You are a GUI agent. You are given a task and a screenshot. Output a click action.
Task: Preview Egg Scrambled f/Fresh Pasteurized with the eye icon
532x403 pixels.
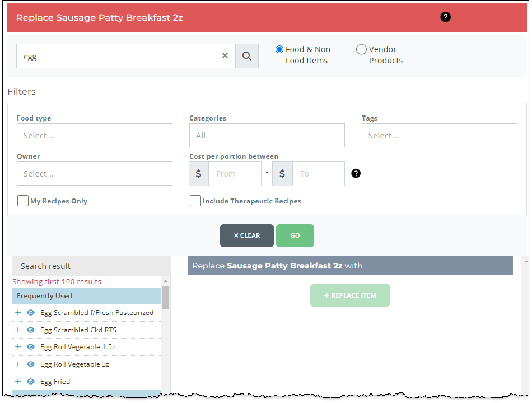tap(30, 312)
